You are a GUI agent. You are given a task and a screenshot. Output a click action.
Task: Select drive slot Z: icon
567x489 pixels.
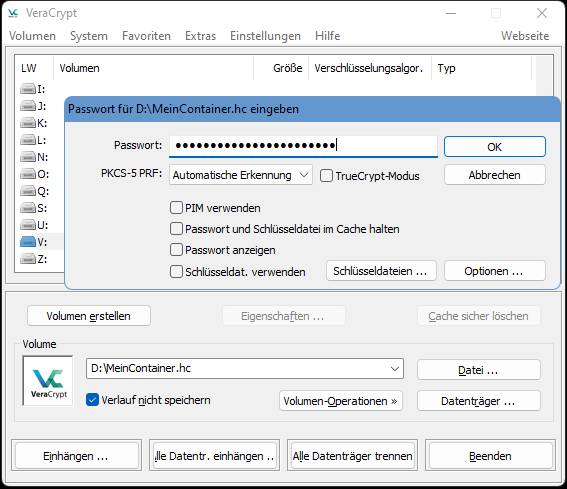(x=27, y=259)
